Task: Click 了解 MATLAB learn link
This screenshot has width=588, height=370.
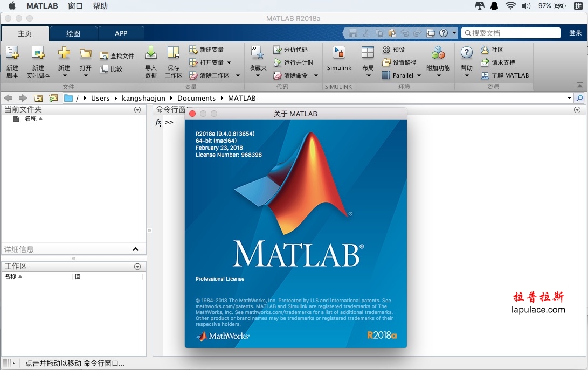Action: coord(505,75)
